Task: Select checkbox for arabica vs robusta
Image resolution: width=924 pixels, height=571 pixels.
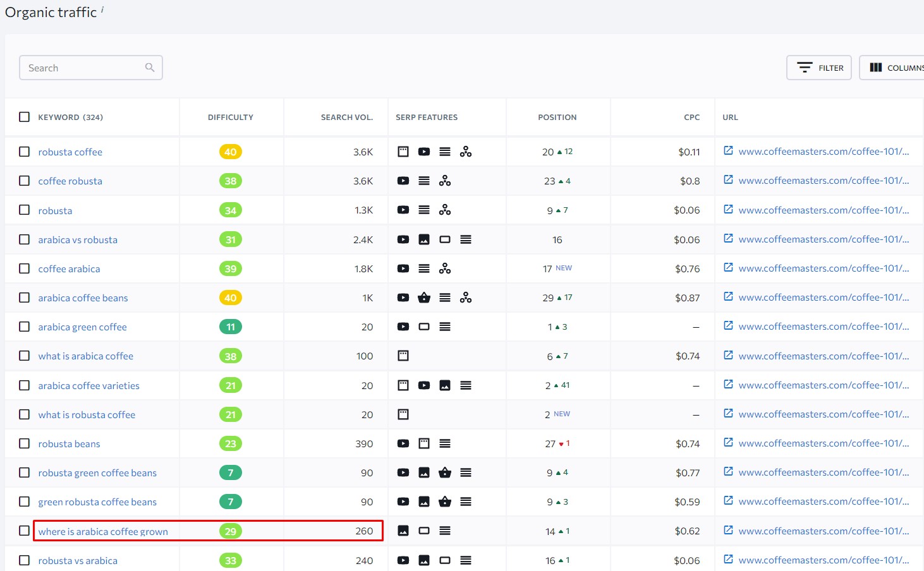Action: (24, 239)
